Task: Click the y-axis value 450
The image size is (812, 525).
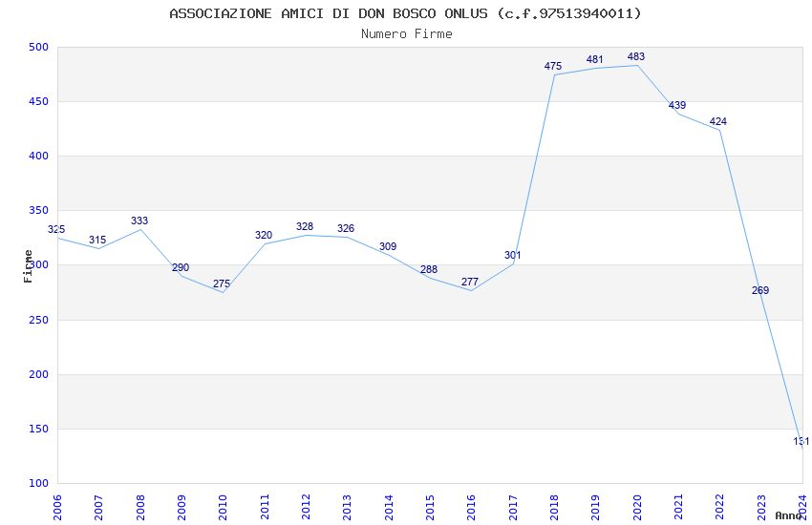Action: coord(38,101)
